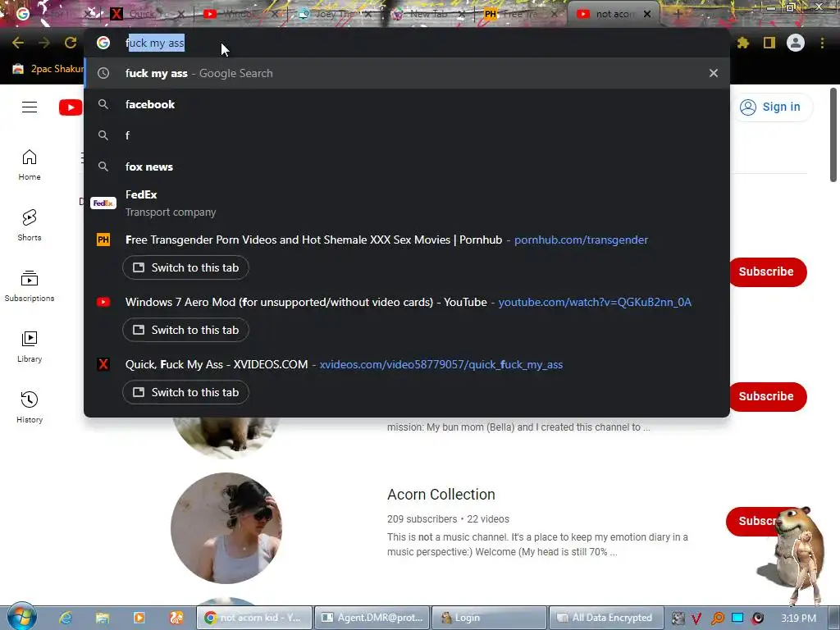This screenshot has height=630, width=840.
Task: Open Shorts in the YouTube sidebar
Action: pos(30,225)
